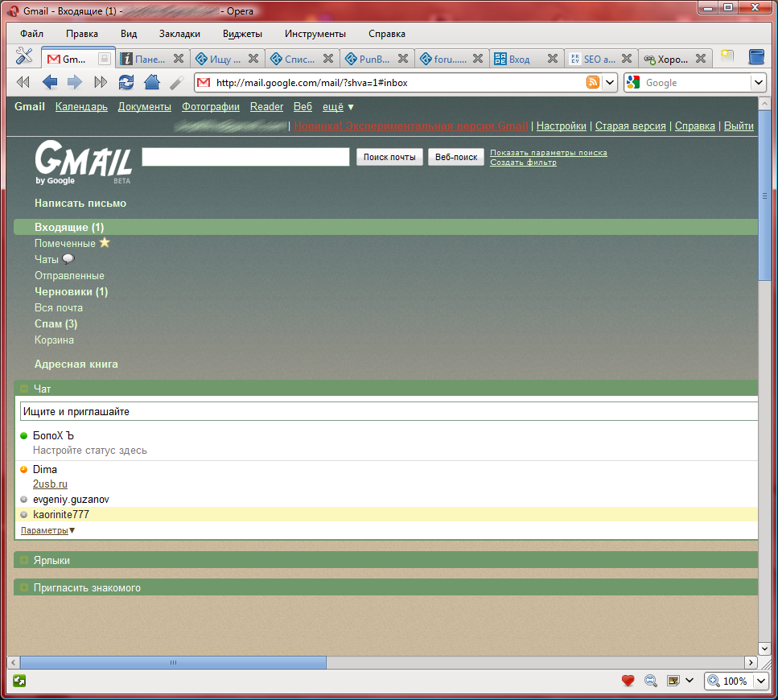
Task: Click the Back navigation arrow
Action: pyautogui.click(x=50, y=82)
